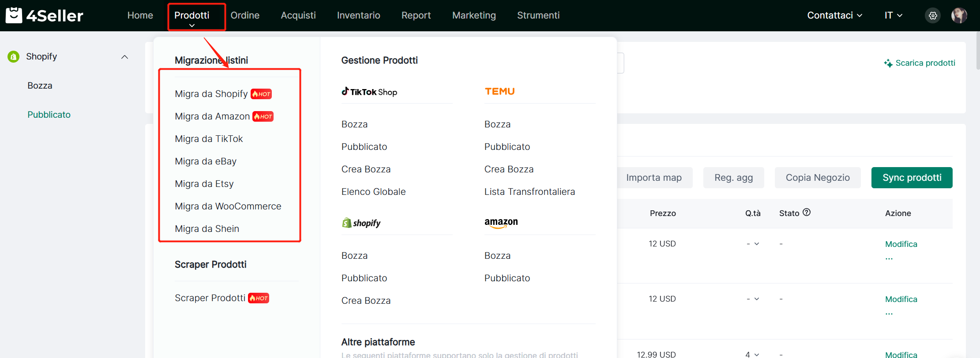Expand quantity dropdown in 12.99 USD row

(757, 354)
